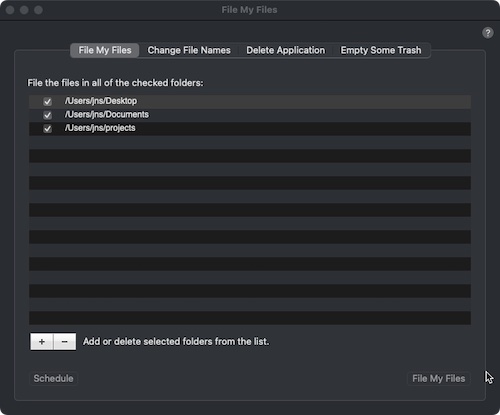The width and height of the screenshot is (500, 415).
Task: Uncheck the /Users/jns/Desktop folder checkbox
Action: pos(48,101)
